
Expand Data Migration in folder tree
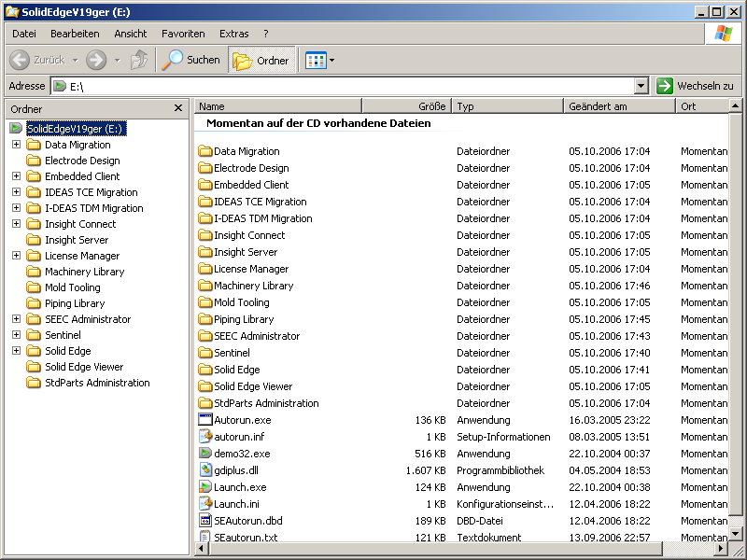pyautogui.click(x=16, y=145)
